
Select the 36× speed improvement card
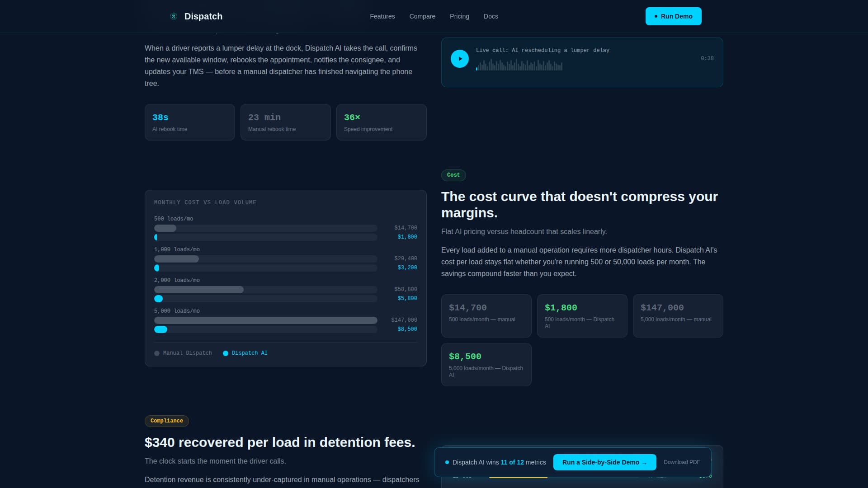(x=382, y=122)
